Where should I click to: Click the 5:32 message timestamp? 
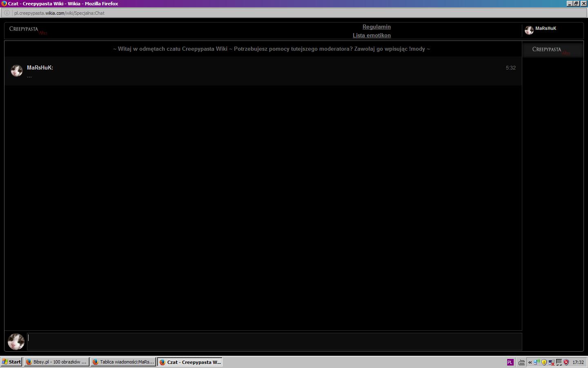coord(510,68)
